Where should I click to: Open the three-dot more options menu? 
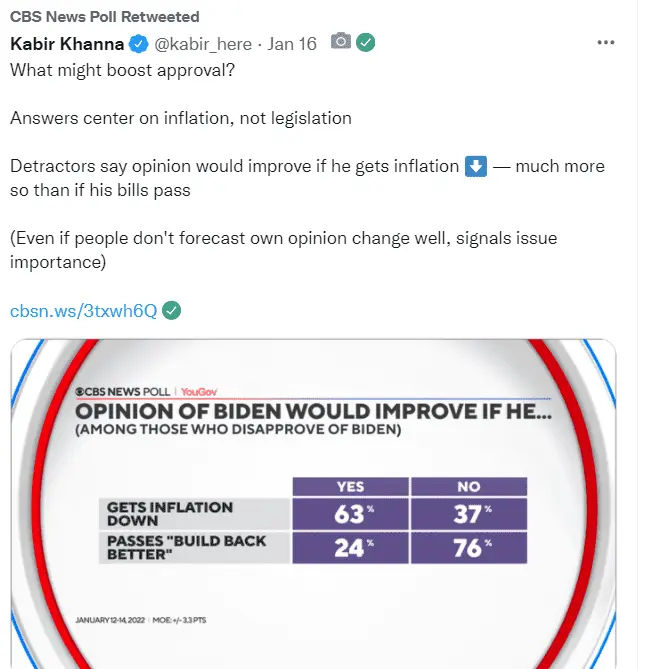pos(605,43)
